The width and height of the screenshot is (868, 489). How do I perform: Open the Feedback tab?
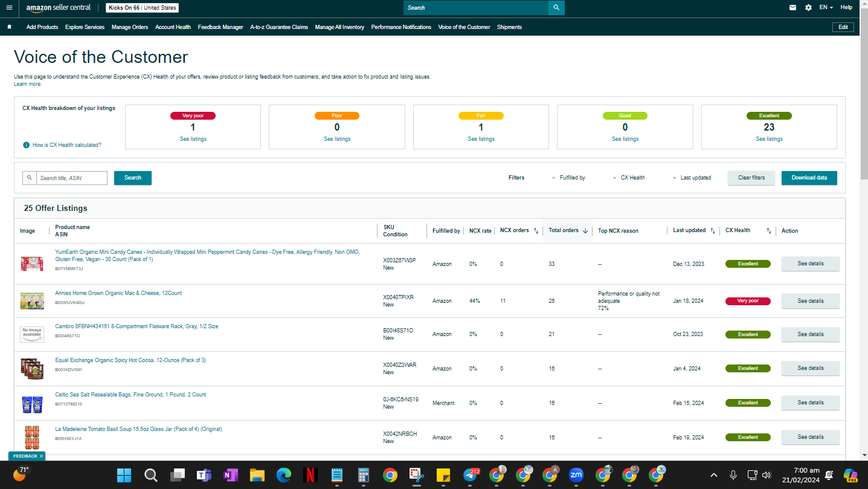click(x=25, y=456)
